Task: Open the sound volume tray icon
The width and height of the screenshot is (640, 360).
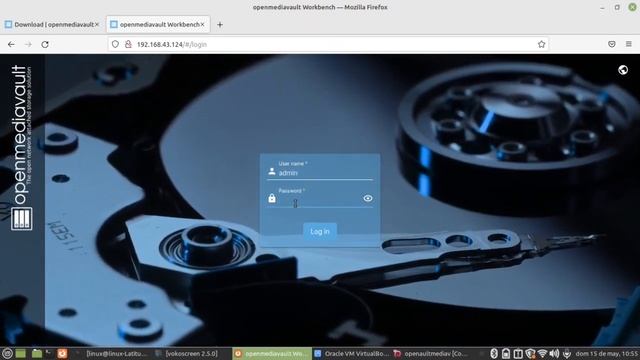Action: (x=554, y=353)
